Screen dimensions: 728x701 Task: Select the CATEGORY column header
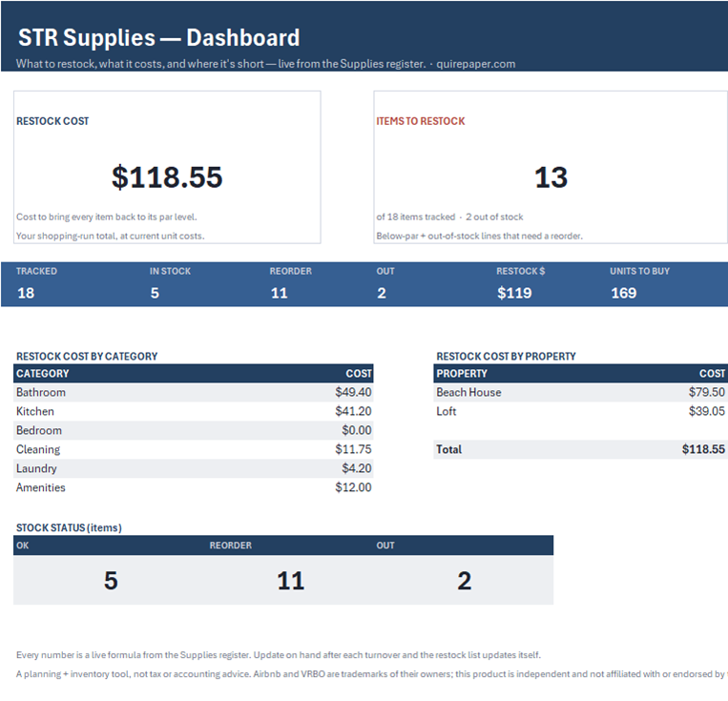coord(43,374)
